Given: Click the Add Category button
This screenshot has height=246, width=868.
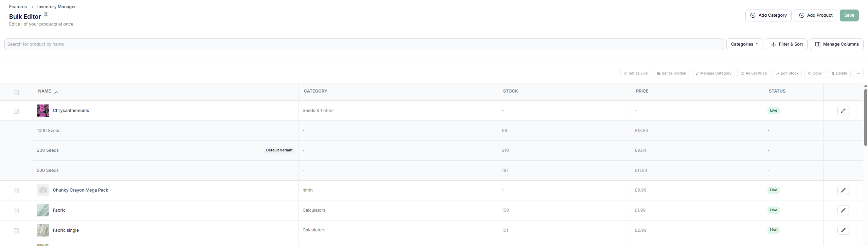Looking at the screenshot, I should [x=768, y=15].
